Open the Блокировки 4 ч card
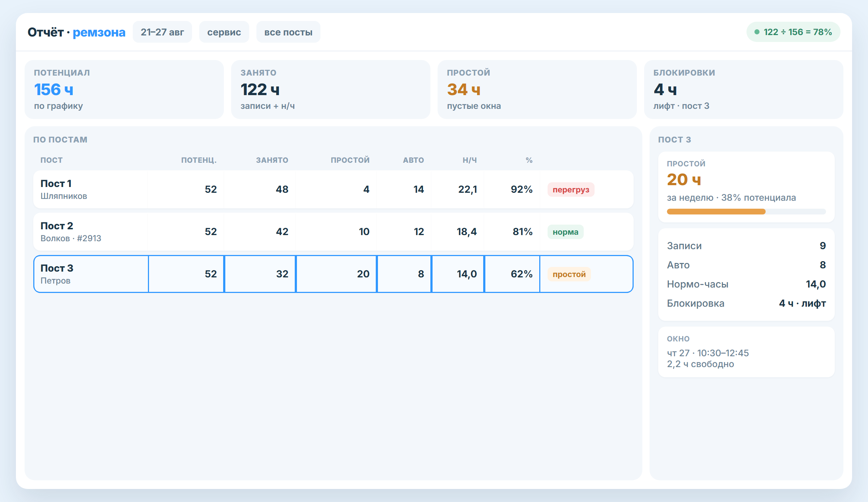Image resolution: width=868 pixels, height=502 pixels. tap(744, 89)
